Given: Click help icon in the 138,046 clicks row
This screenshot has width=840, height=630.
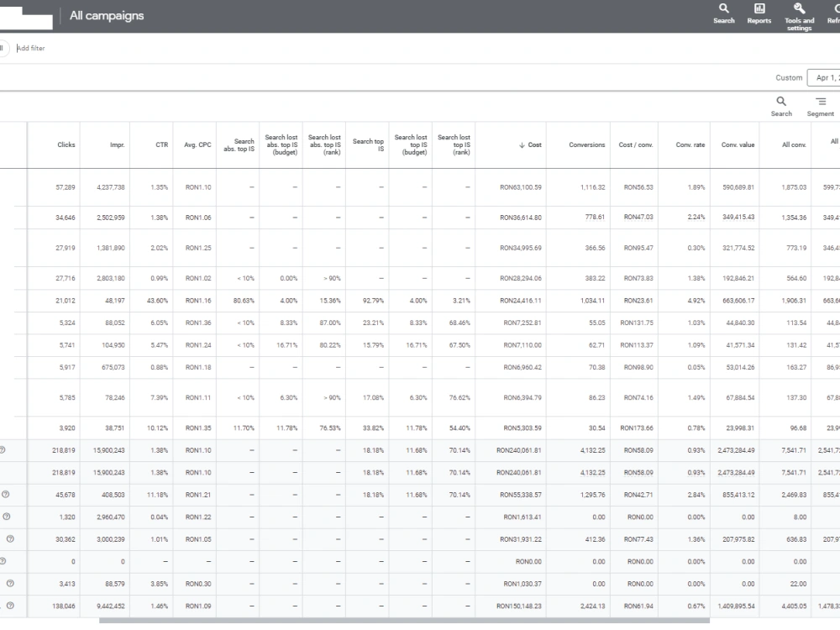Looking at the screenshot, I should 10,606.
